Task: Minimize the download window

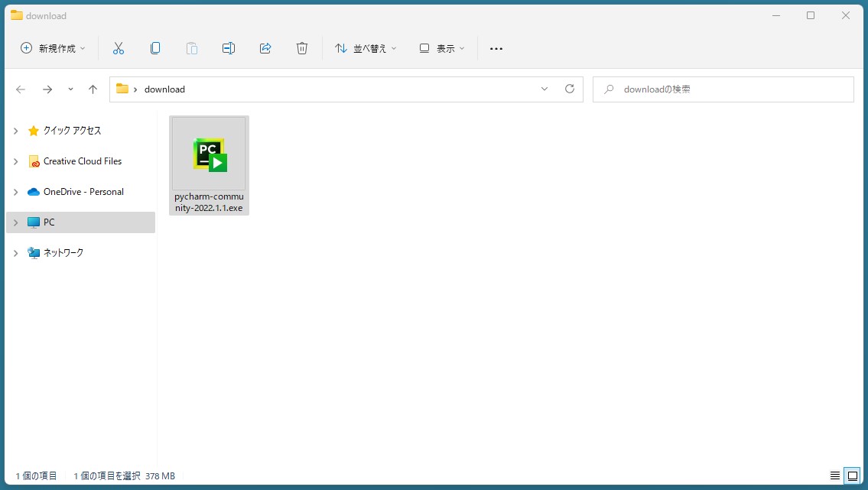Action: [776, 15]
